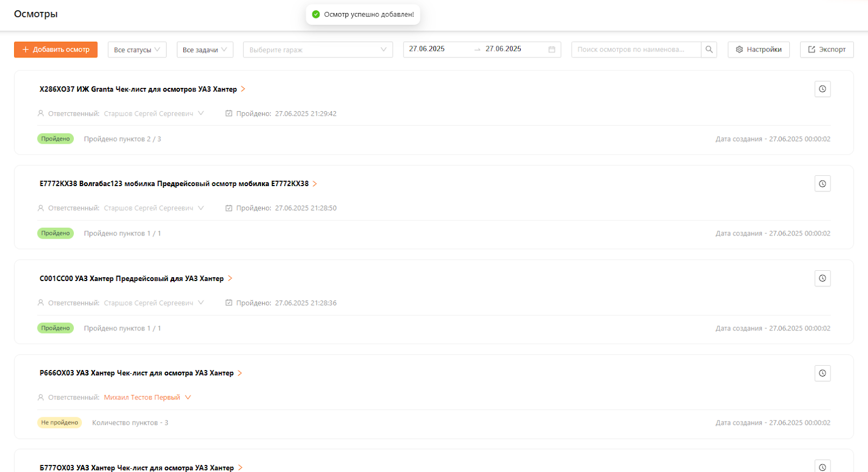Open the Все статусы dropdown
The image size is (868, 472).
click(137, 49)
